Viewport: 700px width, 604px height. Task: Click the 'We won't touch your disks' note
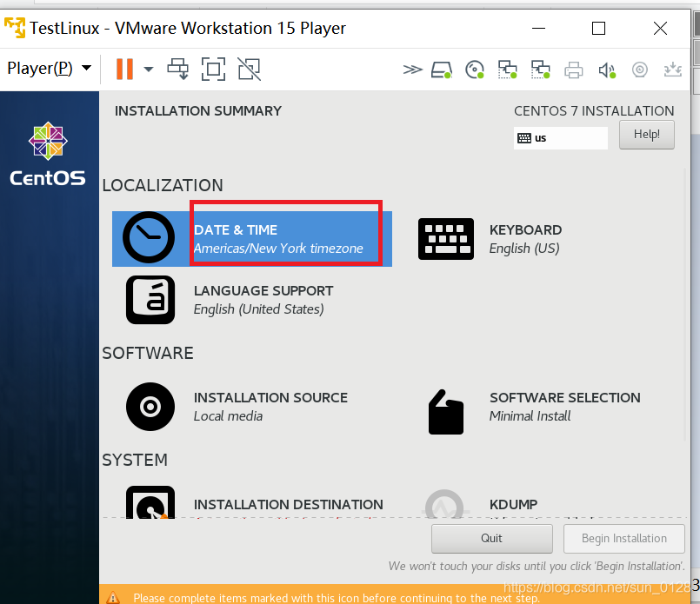tap(537, 566)
